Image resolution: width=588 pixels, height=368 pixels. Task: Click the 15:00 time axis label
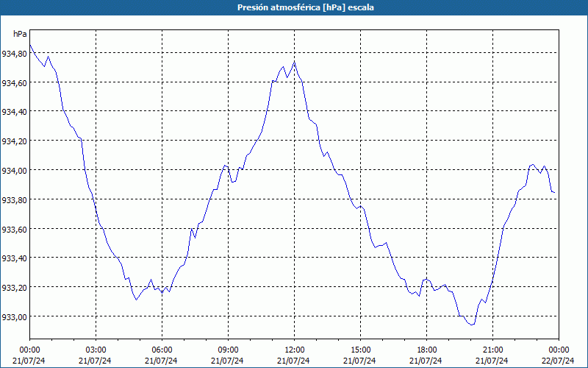point(360,350)
